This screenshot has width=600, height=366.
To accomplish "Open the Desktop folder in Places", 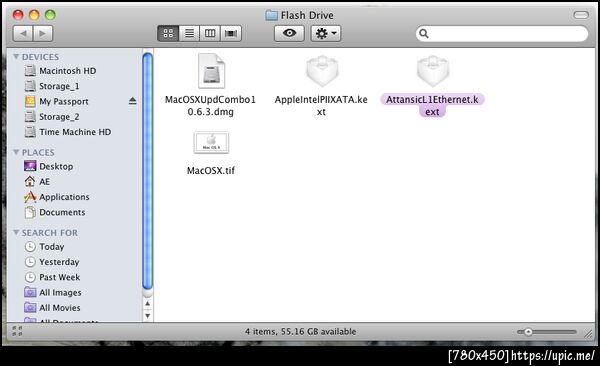I will pos(56,167).
